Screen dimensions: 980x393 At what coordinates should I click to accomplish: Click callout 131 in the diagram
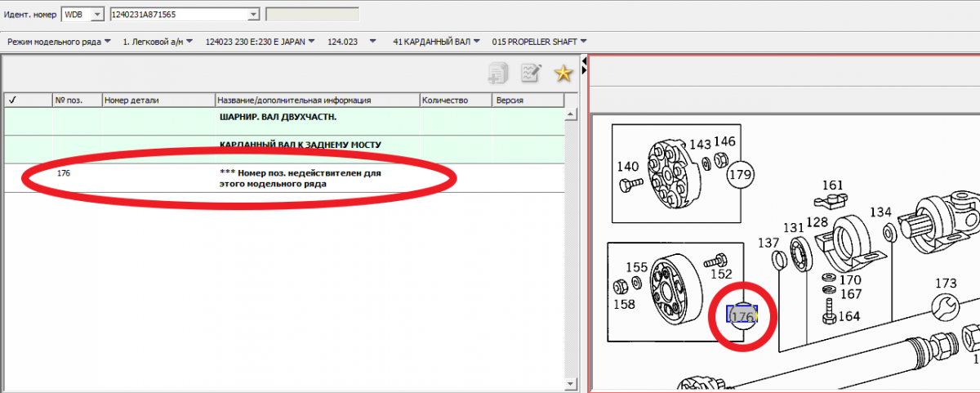pos(794,228)
